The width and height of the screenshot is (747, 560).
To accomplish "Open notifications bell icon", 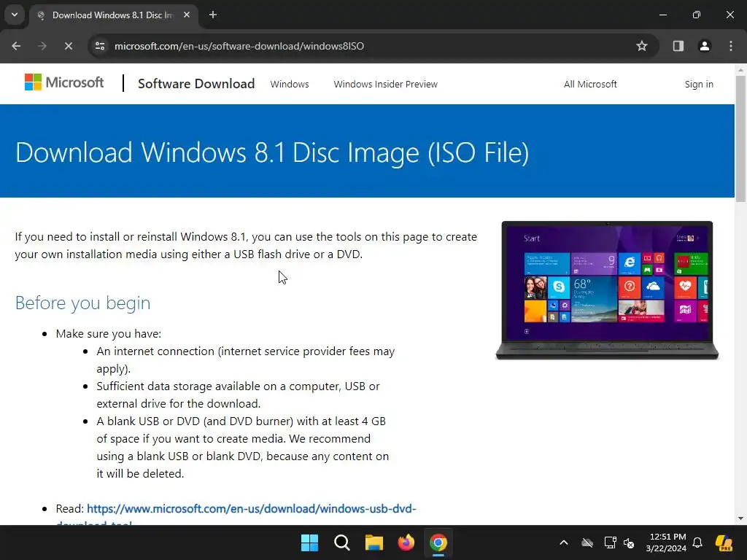I will point(697,542).
